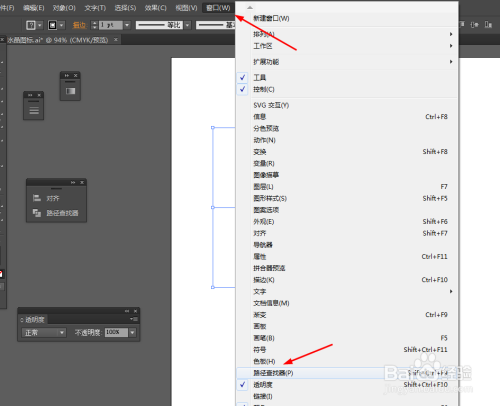
Task: Select 动作(N) menu entry
Action: click(x=347, y=140)
